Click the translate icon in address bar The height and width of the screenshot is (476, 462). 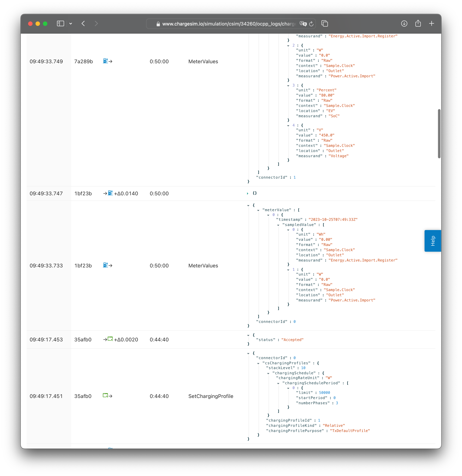click(x=303, y=23)
